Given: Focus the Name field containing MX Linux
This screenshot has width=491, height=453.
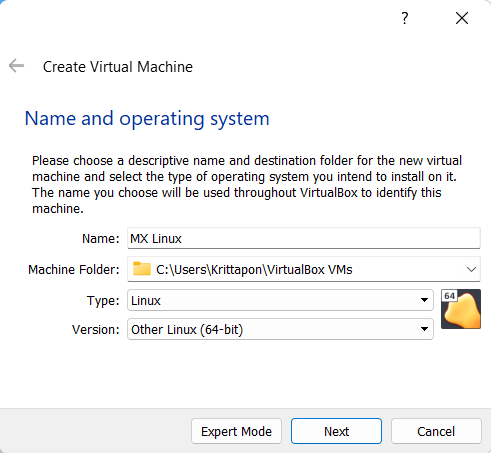Looking at the screenshot, I should 304,238.
